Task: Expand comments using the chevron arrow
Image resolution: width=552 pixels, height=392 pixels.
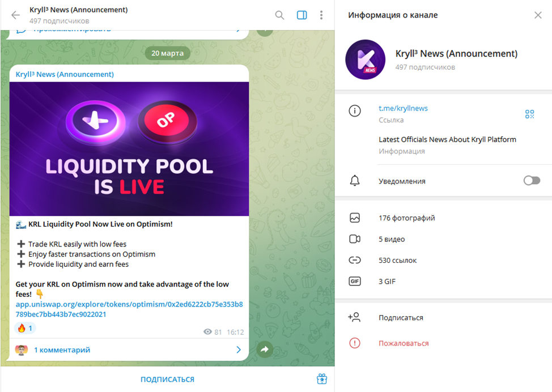Action: pos(239,350)
